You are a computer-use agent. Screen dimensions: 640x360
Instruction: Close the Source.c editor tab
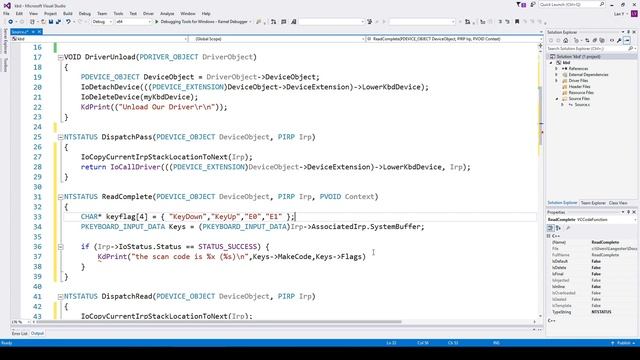[x=39, y=32]
